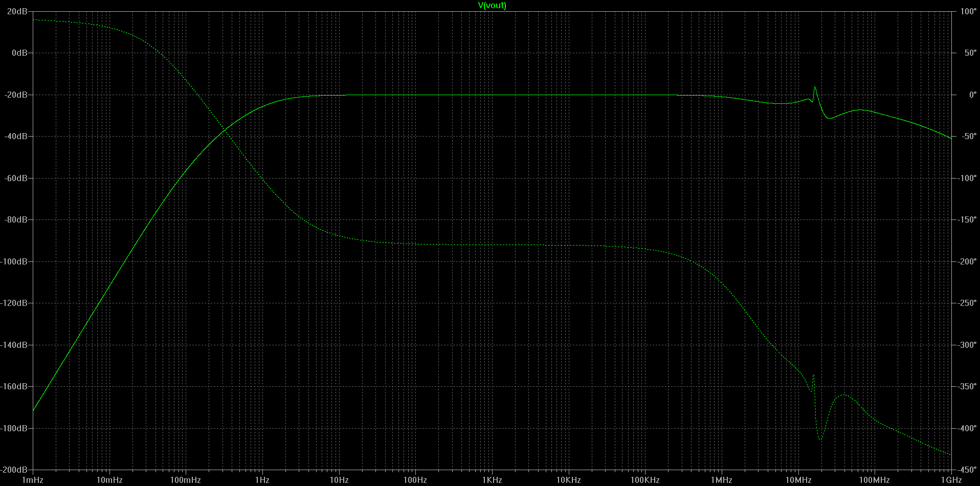Click the -160dB magnitude axis label
Image resolution: width=980 pixels, height=486 pixels.
coord(15,386)
